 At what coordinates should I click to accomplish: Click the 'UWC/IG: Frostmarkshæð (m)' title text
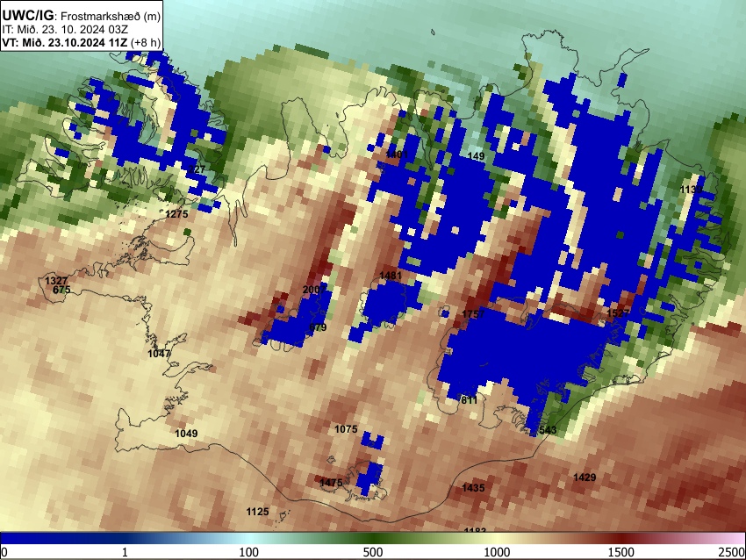[82, 16]
